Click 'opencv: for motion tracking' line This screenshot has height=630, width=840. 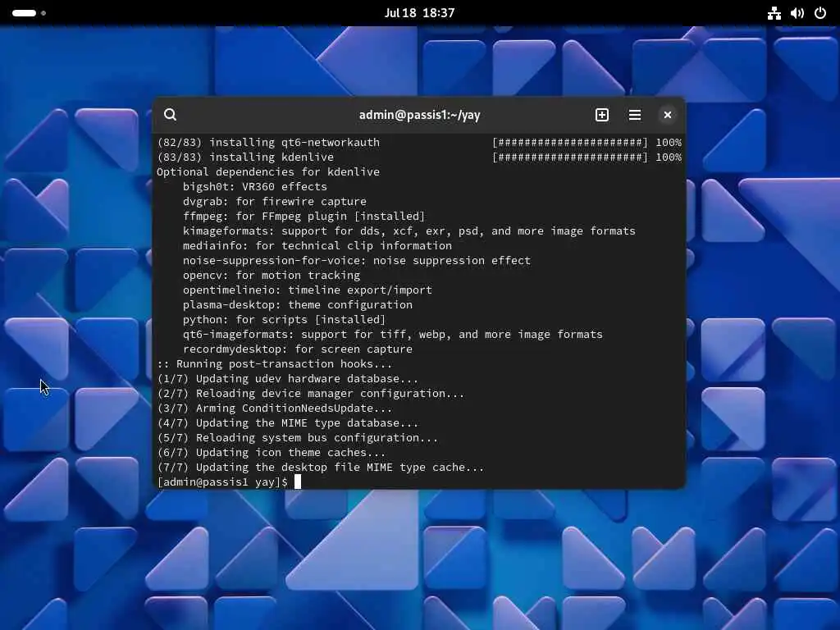[x=272, y=276]
